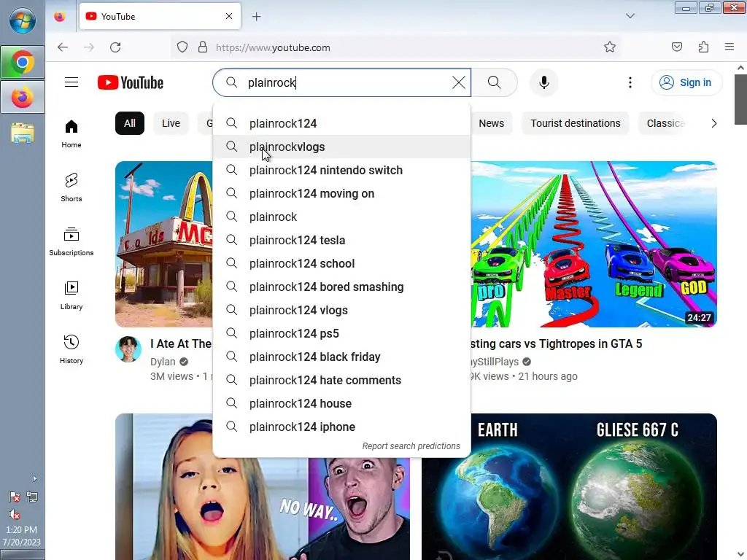Choose suggestion plainrock124 ps5
747x560 pixels.
(x=341, y=333)
